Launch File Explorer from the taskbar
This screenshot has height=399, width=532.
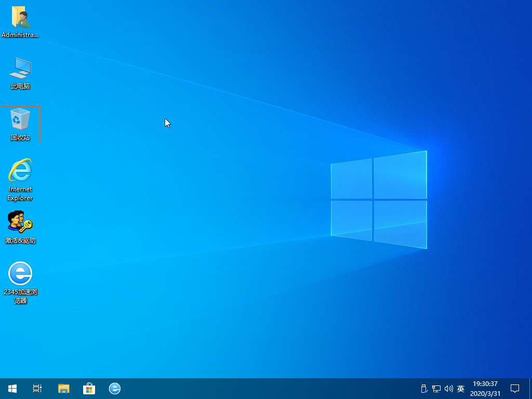click(x=63, y=389)
